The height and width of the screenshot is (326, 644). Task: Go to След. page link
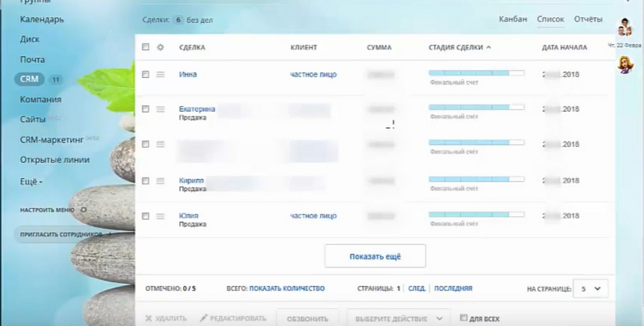(416, 288)
